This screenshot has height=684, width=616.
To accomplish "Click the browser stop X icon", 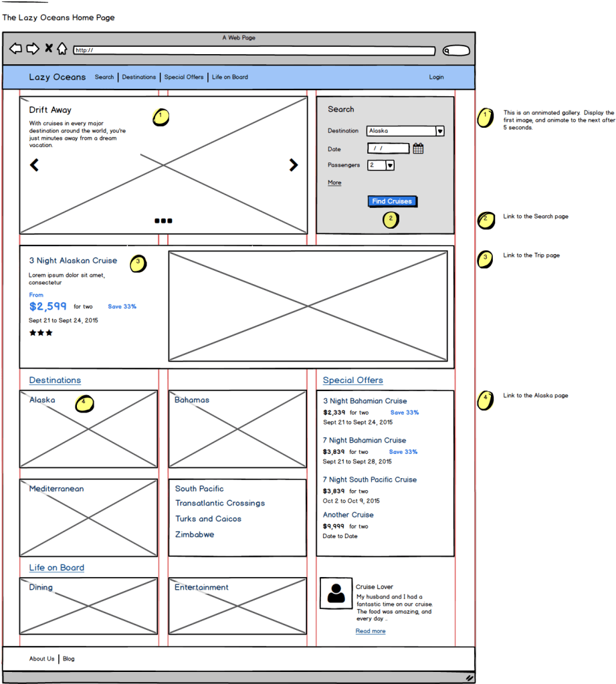I will [x=48, y=49].
